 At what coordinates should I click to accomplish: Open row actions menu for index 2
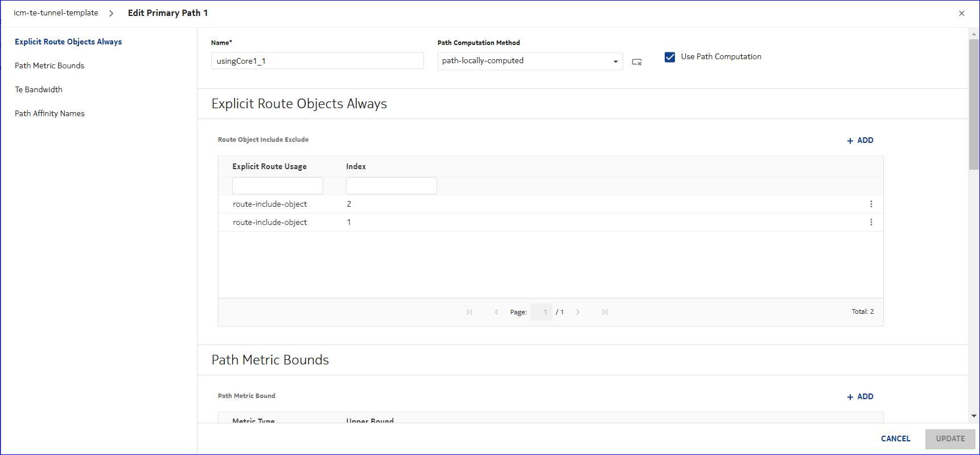[871, 204]
